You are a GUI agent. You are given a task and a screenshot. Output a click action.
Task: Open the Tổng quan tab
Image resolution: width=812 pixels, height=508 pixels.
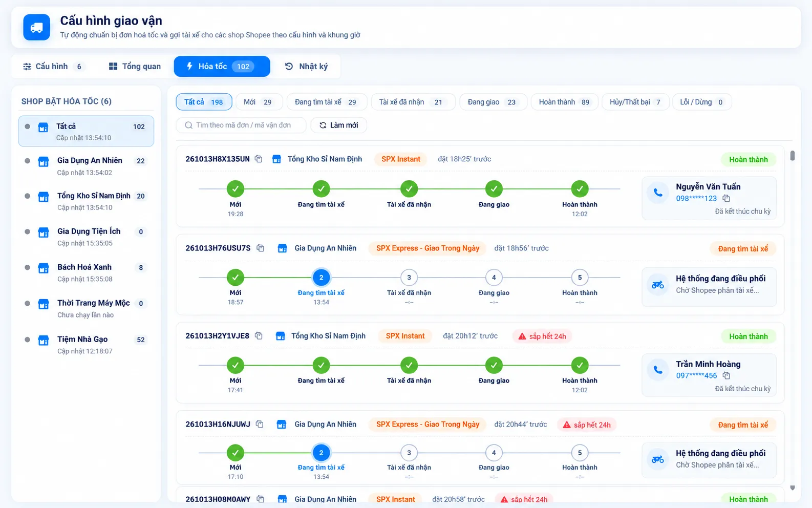(x=135, y=67)
